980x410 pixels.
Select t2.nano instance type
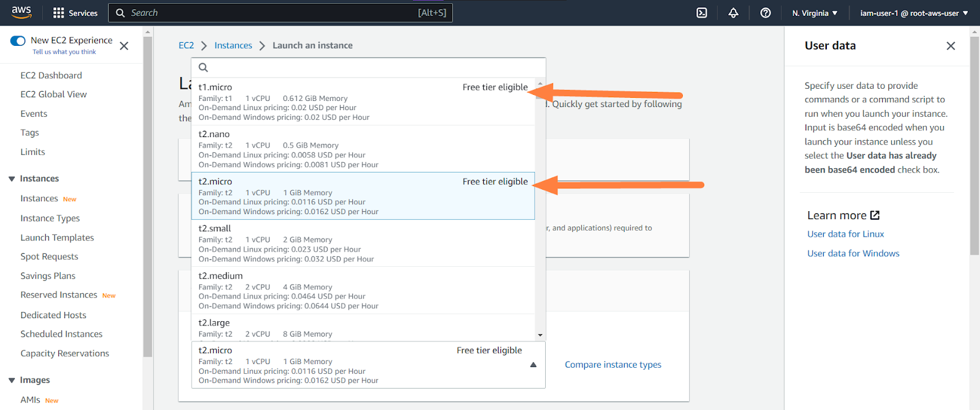[x=363, y=149]
